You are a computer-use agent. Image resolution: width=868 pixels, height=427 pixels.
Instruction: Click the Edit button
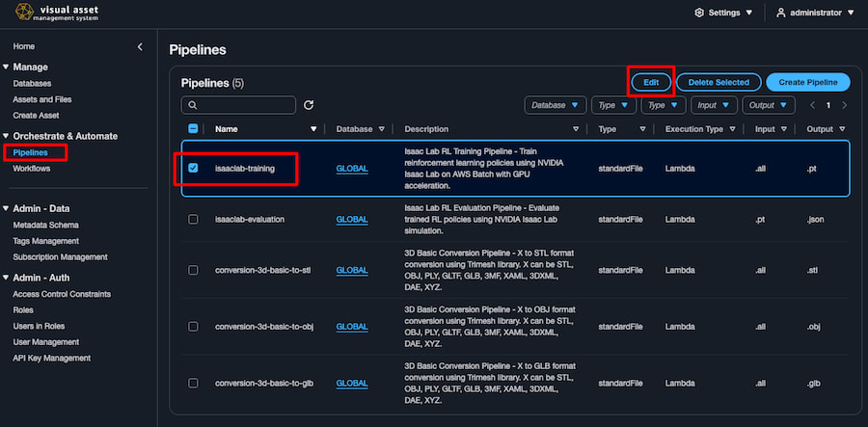click(x=651, y=83)
